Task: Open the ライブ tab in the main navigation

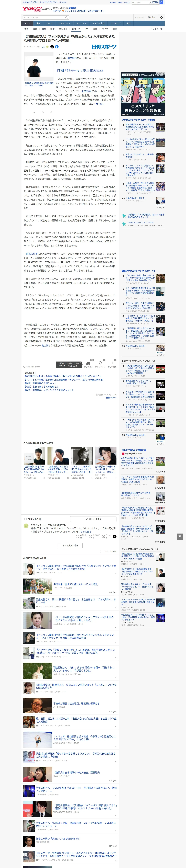Action: (49, 24)
